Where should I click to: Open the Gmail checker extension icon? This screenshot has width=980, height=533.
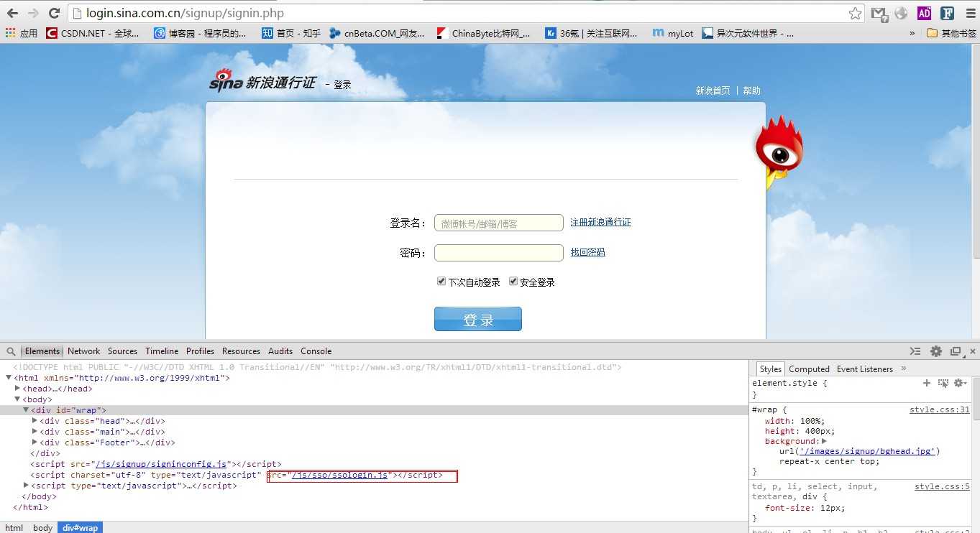[x=879, y=13]
